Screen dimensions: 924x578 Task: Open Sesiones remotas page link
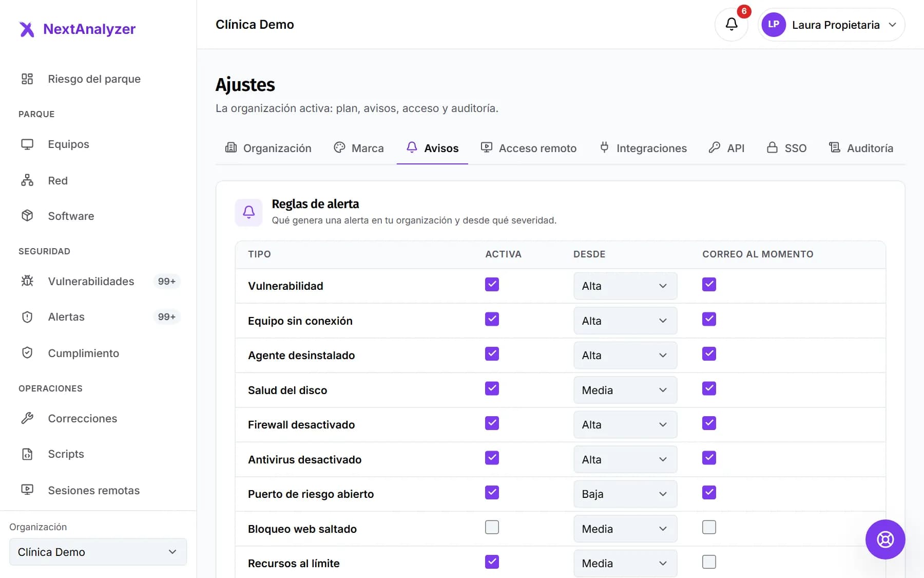point(98,490)
